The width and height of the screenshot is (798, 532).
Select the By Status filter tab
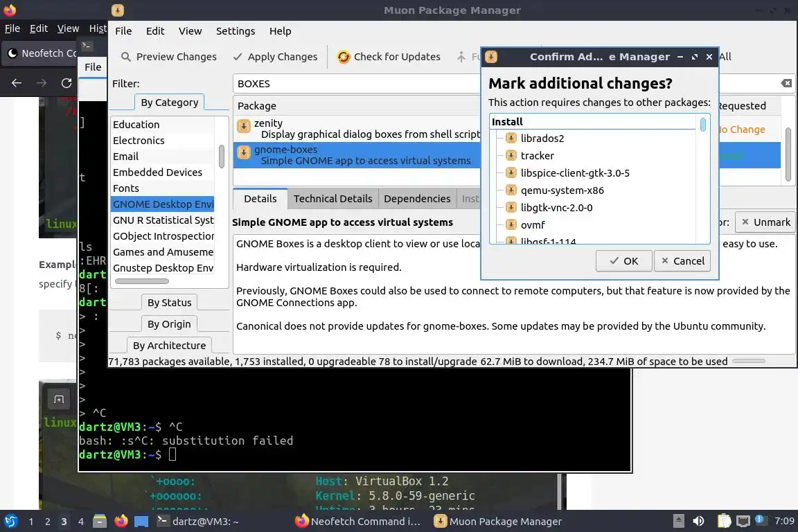click(x=170, y=303)
